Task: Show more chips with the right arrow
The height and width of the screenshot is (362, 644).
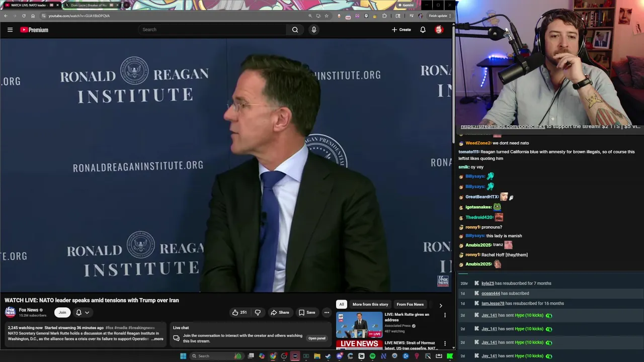Action: tap(441, 305)
